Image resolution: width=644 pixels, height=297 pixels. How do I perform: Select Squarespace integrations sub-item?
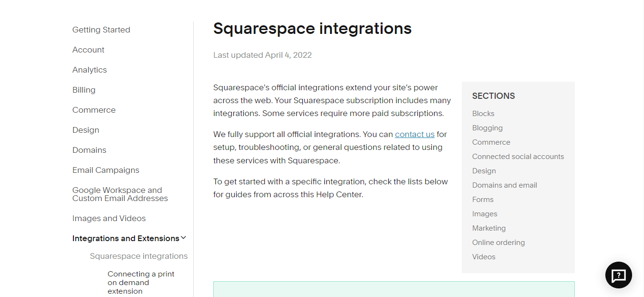[139, 256]
